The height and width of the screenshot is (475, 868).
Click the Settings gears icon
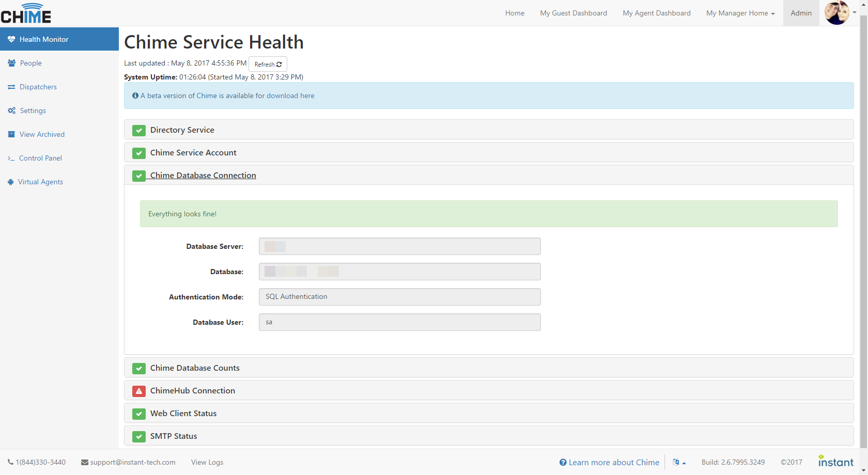(11, 110)
